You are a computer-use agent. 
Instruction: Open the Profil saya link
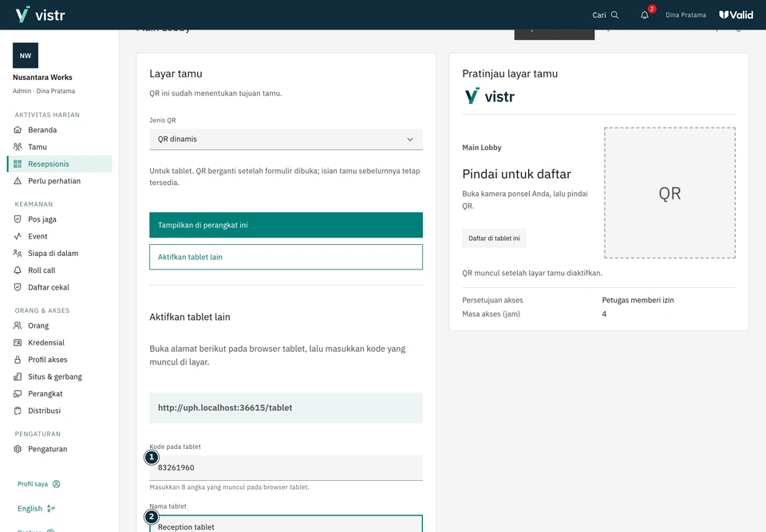[x=38, y=484]
